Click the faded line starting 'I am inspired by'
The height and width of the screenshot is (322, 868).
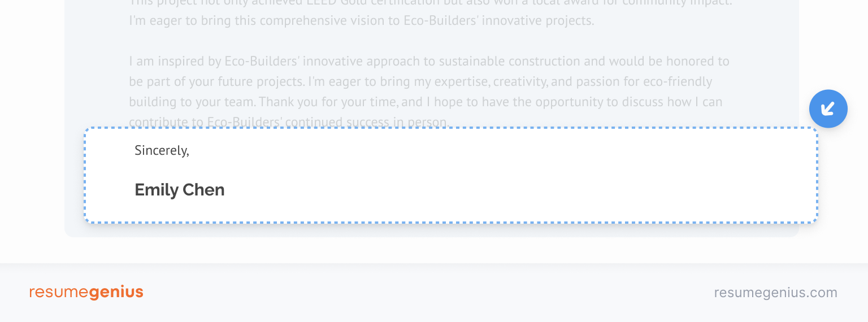point(429,61)
